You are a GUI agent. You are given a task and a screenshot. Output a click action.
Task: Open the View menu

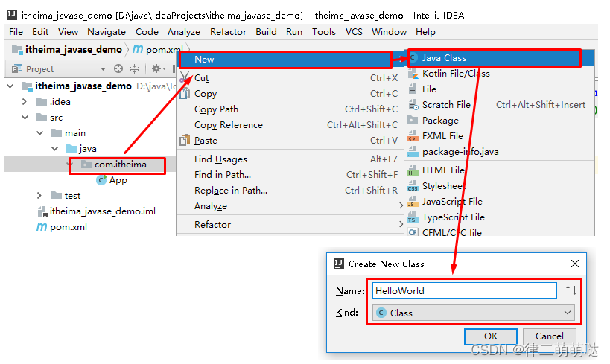(68, 32)
